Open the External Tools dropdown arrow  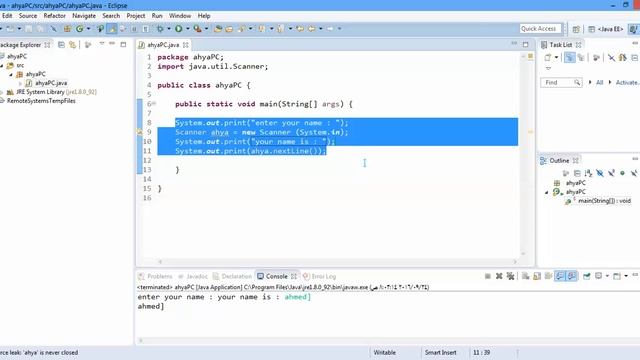[x=206, y=29]
